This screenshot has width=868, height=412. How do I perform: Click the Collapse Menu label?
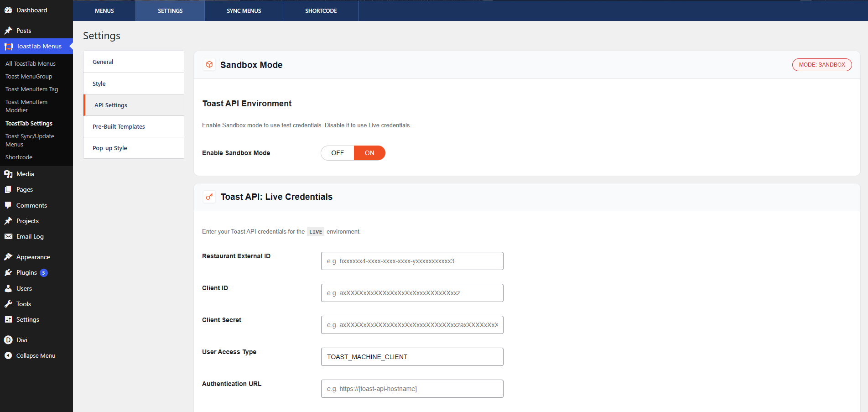[36, 355]
